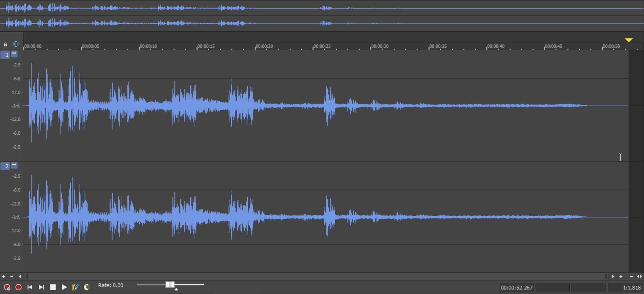This screenshot has height=294, width=644.
Task: Click the 00:00:52.267 cursor position field
Action: 516,288
